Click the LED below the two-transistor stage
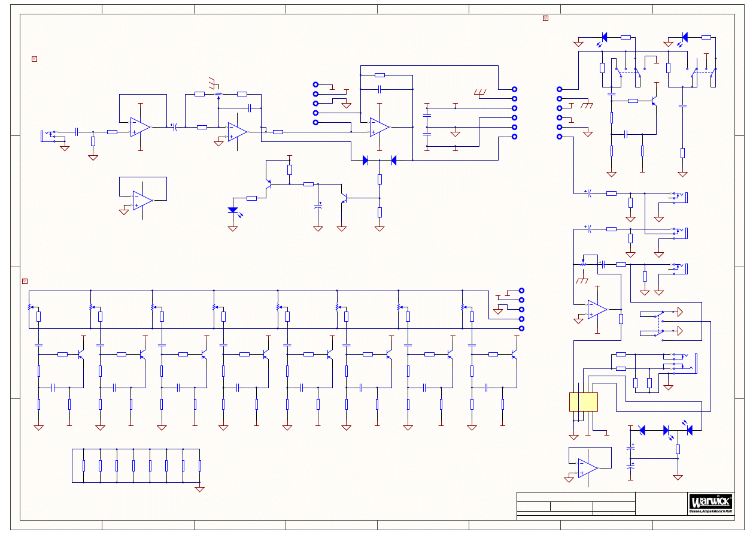The width and height of the screenshot is (756, 535). tap(233, 210)
